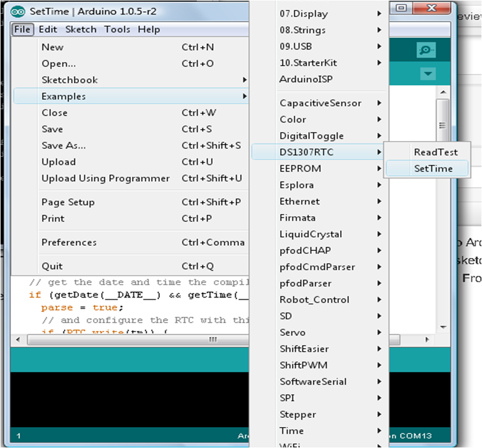Open the Sketch menu
This screenshot has height=448, width=482.
coord(81,30)
